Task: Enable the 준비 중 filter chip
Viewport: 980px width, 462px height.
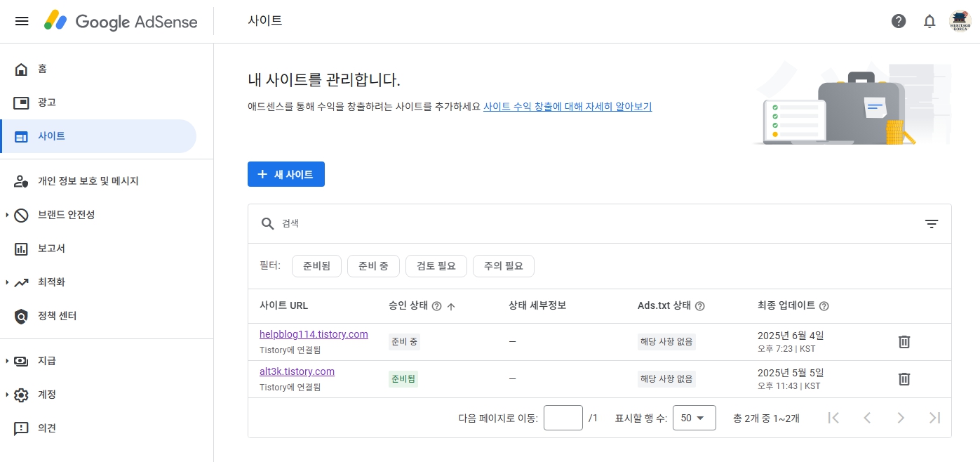Action: (373, 266)
